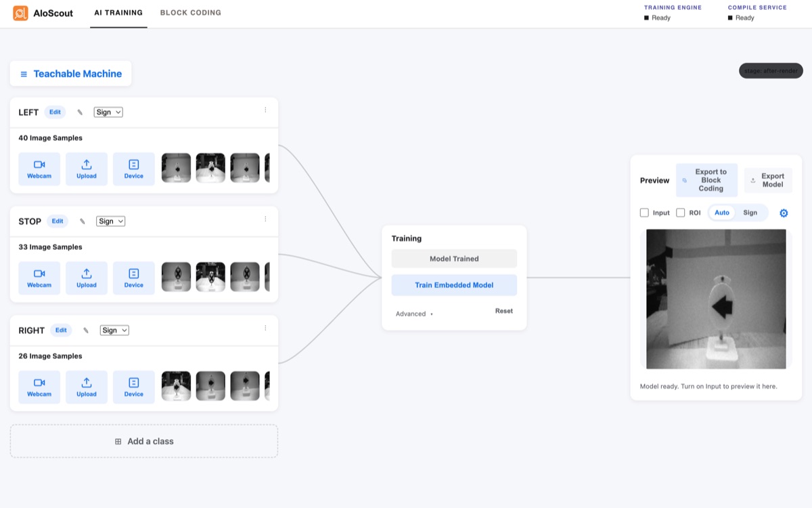Click the 'Model ready. Turn on Input' message
812x508 pixels.
[x=708, y=387]
